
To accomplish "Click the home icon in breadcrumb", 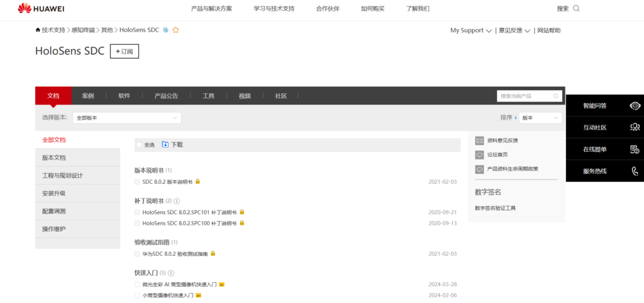I will (x=38, y=30).
